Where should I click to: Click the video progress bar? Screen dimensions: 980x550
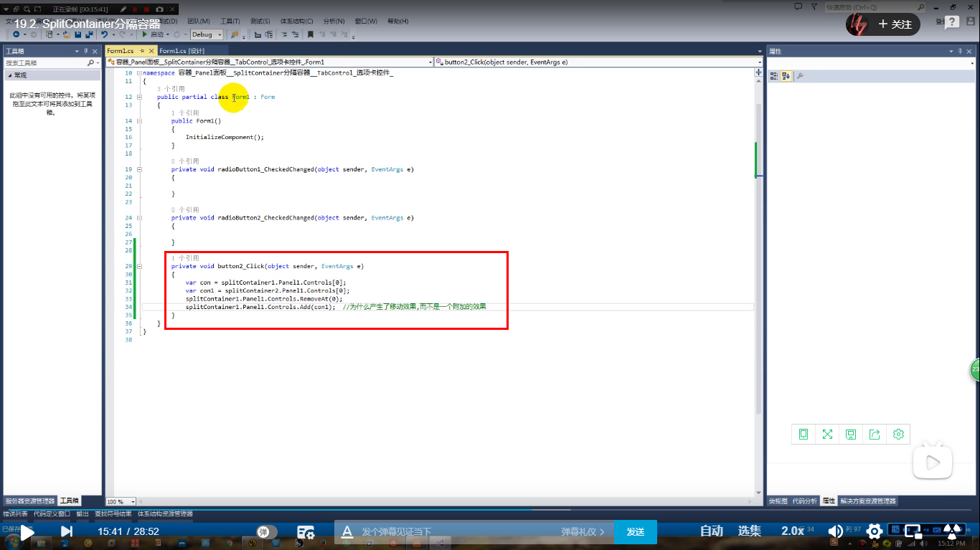coord(490,510)
